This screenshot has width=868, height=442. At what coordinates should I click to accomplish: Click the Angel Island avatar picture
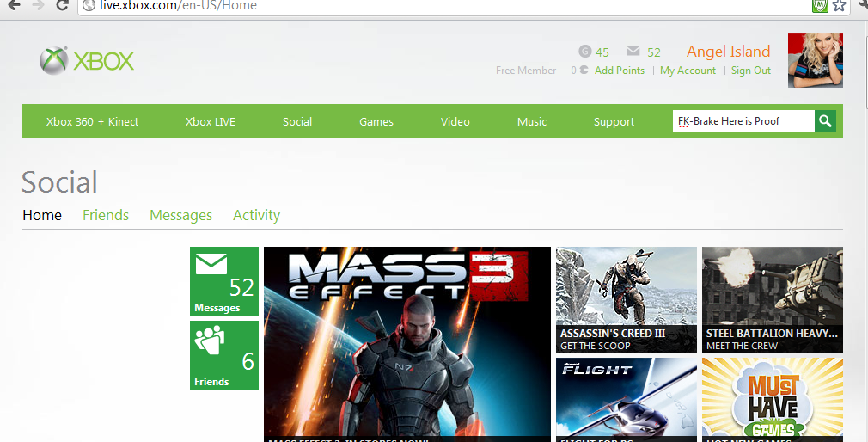pos(816,60)
